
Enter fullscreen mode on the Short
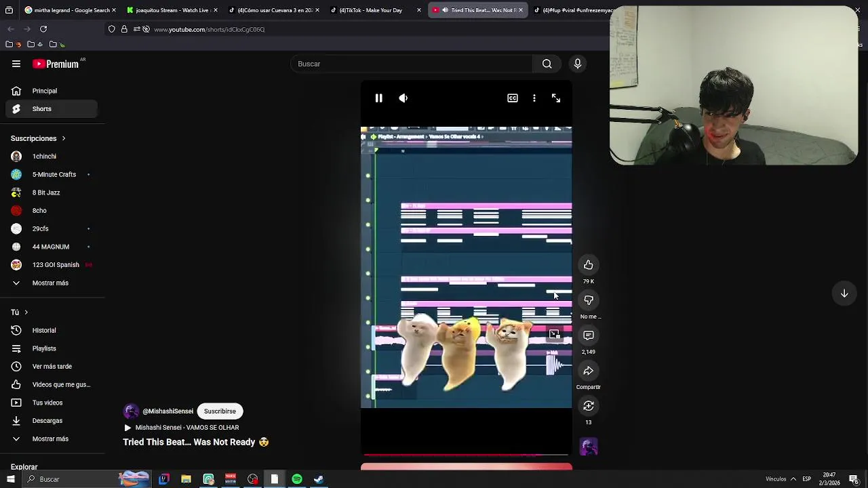pos(556,98)
